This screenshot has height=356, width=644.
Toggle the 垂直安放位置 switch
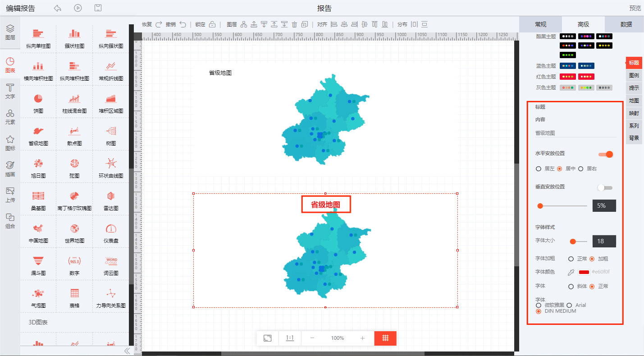pyautogui.click(x=605, y=187)
